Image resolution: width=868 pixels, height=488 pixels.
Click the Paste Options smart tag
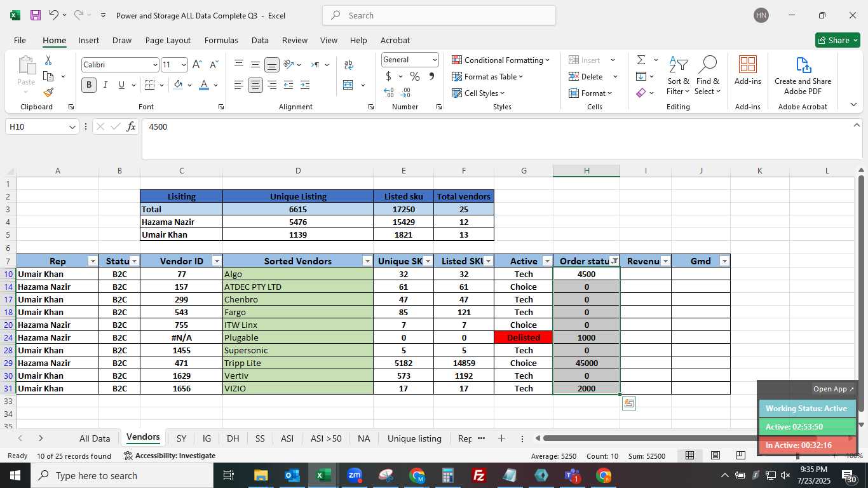point(628,403)
